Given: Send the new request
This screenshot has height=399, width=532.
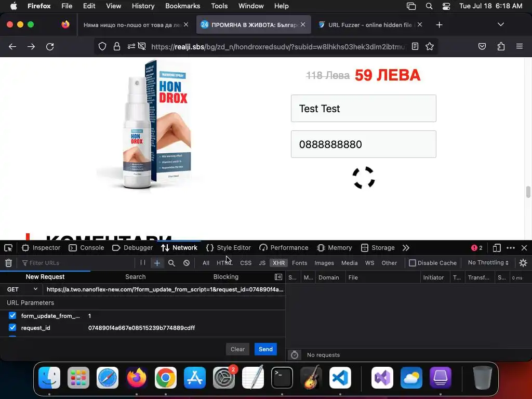Looking at the screenshot, I should pos(265,349).
